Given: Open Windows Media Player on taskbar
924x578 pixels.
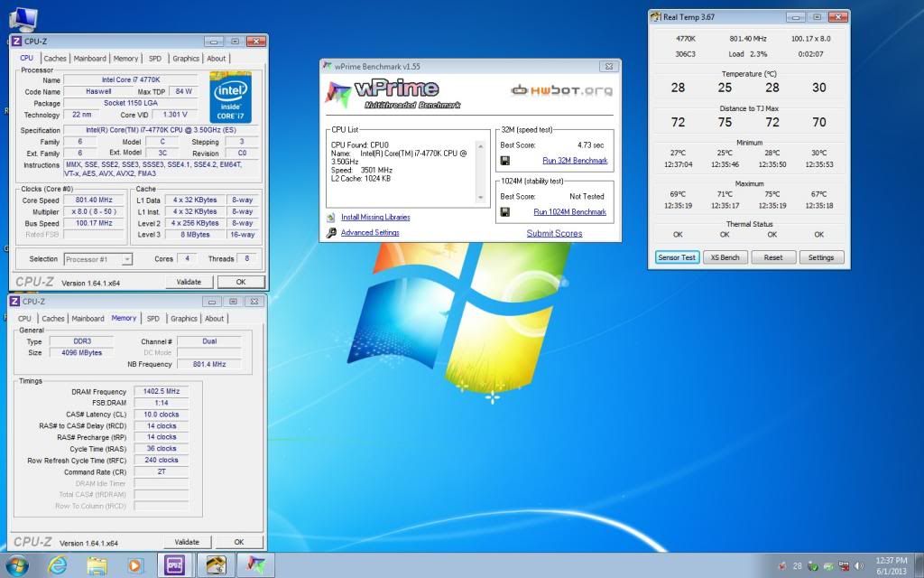Looking at the screenshot, I should tap(134, 566).
